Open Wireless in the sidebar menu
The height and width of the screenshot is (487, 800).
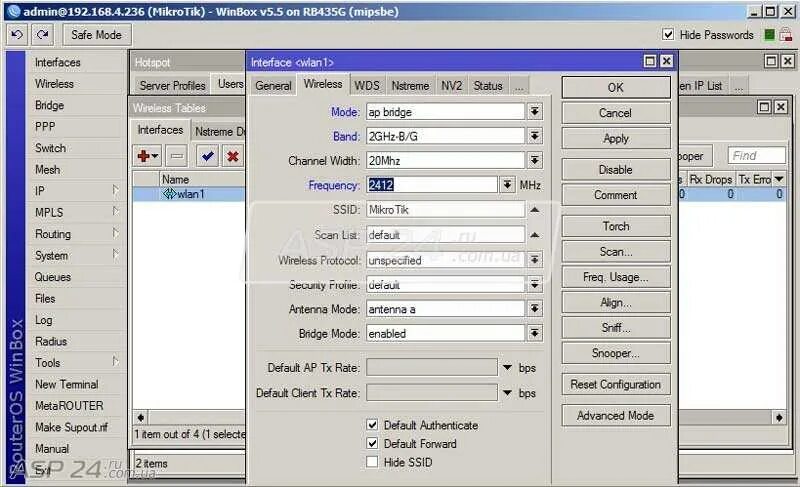point(54,84)
